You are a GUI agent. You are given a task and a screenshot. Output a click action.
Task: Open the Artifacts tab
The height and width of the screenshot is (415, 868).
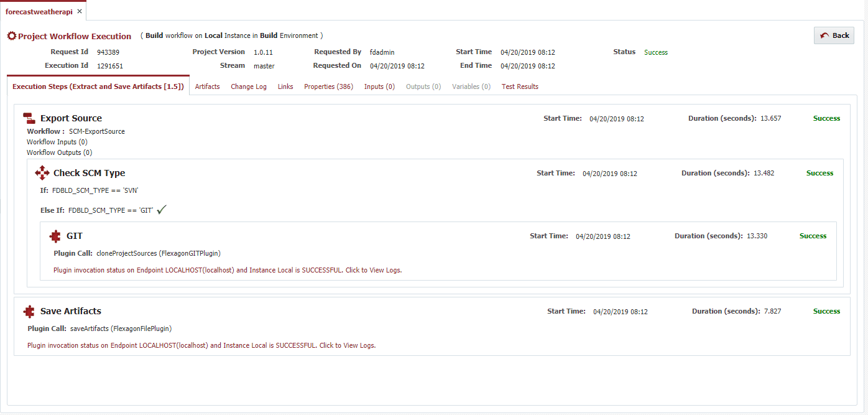pos(207,86)
